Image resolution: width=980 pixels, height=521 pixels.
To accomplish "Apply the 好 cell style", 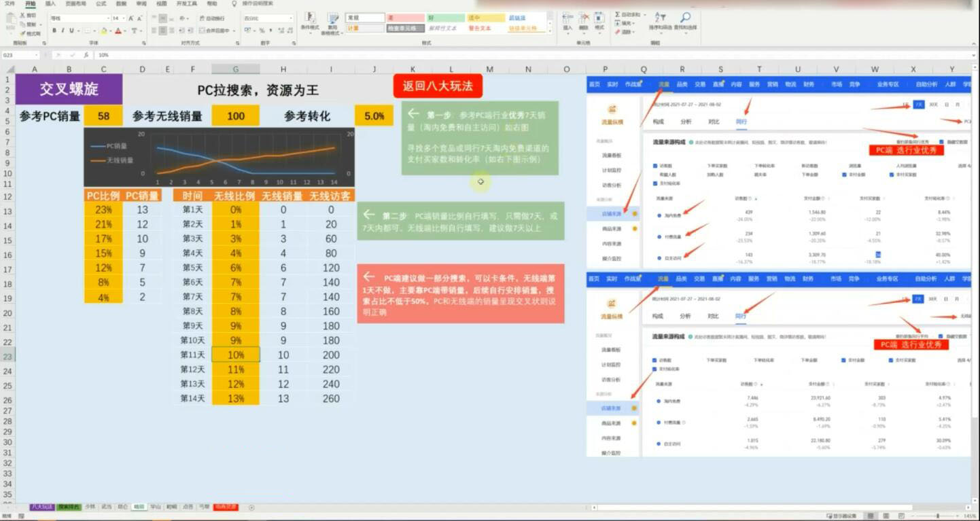I will (445, 18).
